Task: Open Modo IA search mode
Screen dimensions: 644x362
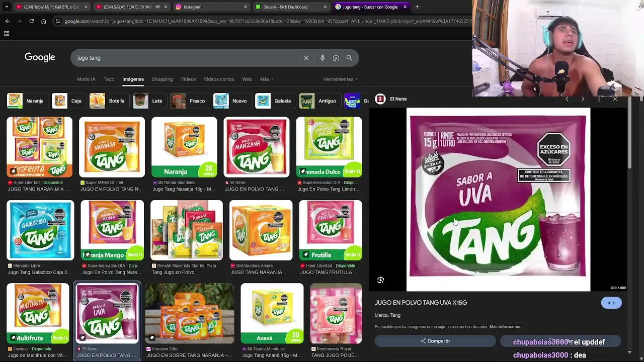Action: click(86, 79)
